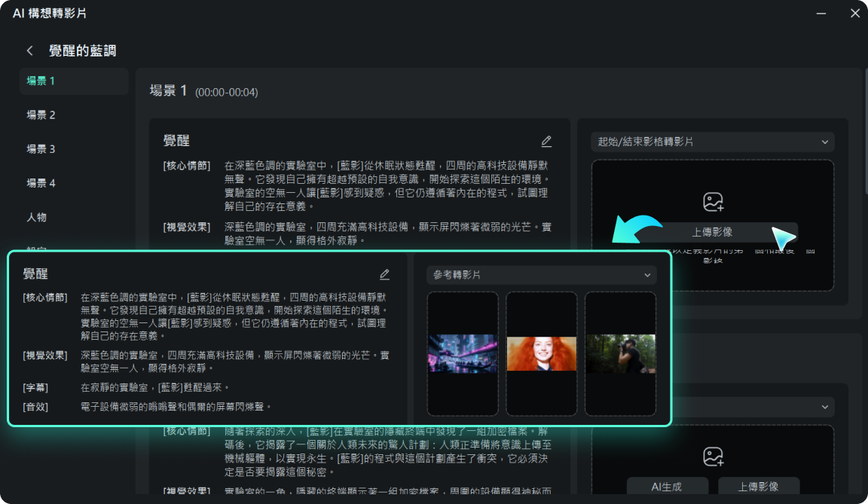Expand the second scene's mode dropdown arrow
This screenshot has width=868, height=504.
[x=825, y=407]
